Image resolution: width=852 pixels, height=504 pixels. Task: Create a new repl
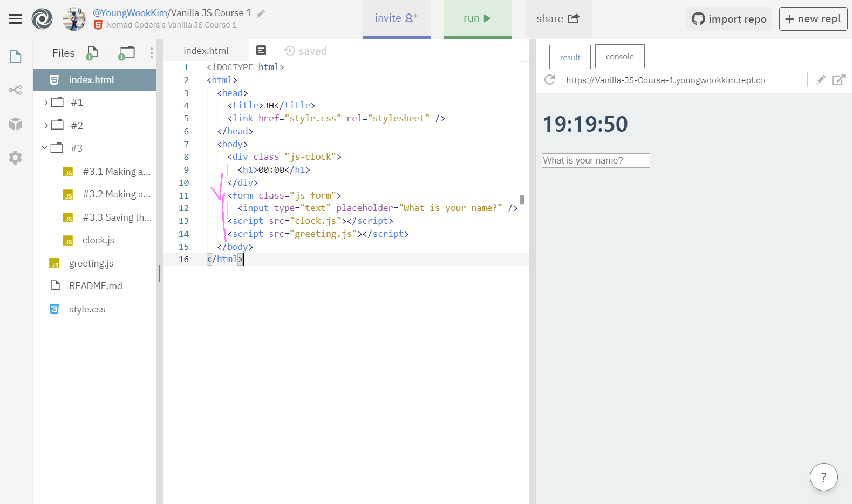click(813, 19)
